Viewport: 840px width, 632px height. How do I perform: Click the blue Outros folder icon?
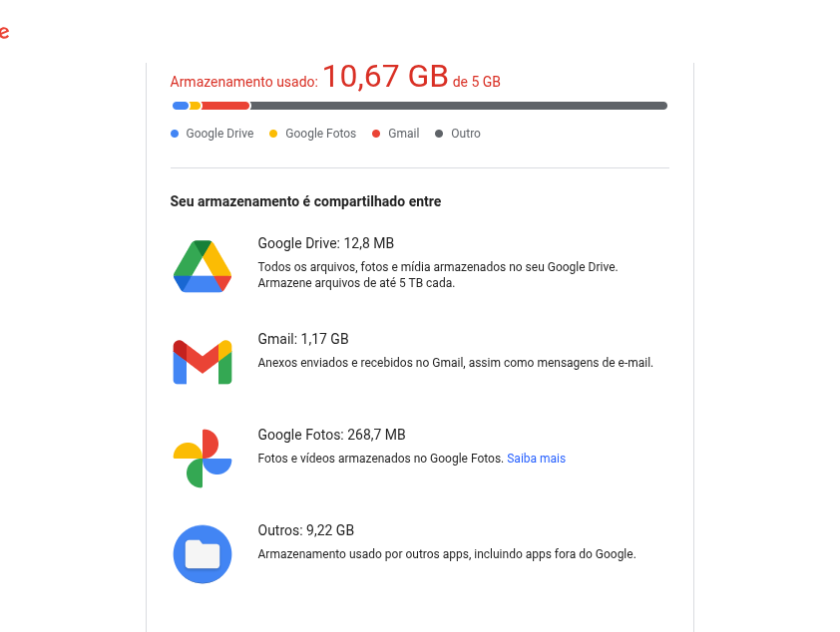(x=203, y=553)
